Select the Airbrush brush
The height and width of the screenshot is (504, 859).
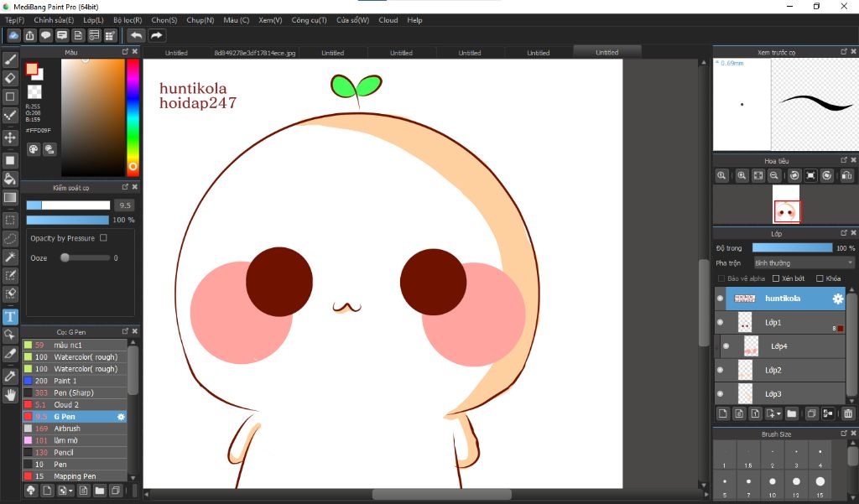[x=75, y=429]
